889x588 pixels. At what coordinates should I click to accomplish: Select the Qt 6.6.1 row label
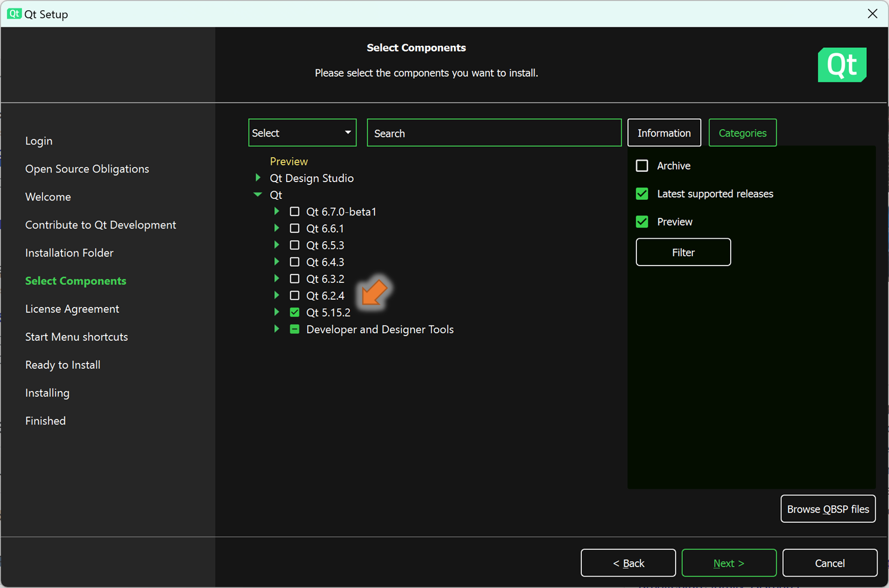point(325,229)
